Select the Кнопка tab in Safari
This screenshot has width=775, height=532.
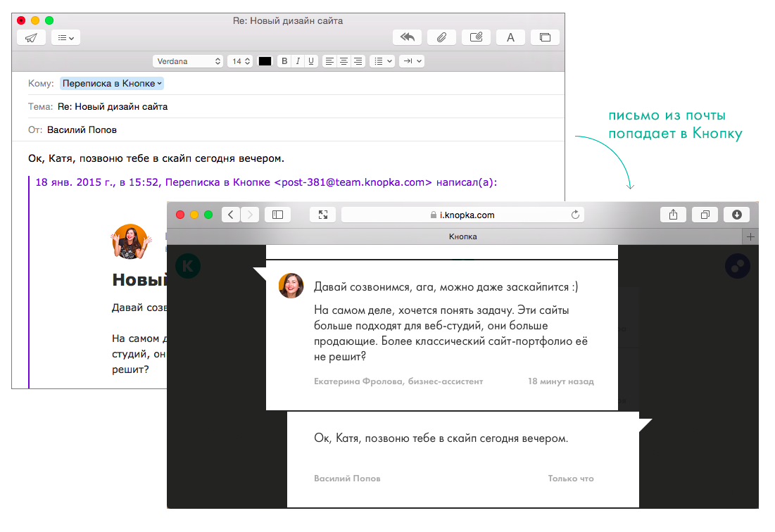point(462,236)
